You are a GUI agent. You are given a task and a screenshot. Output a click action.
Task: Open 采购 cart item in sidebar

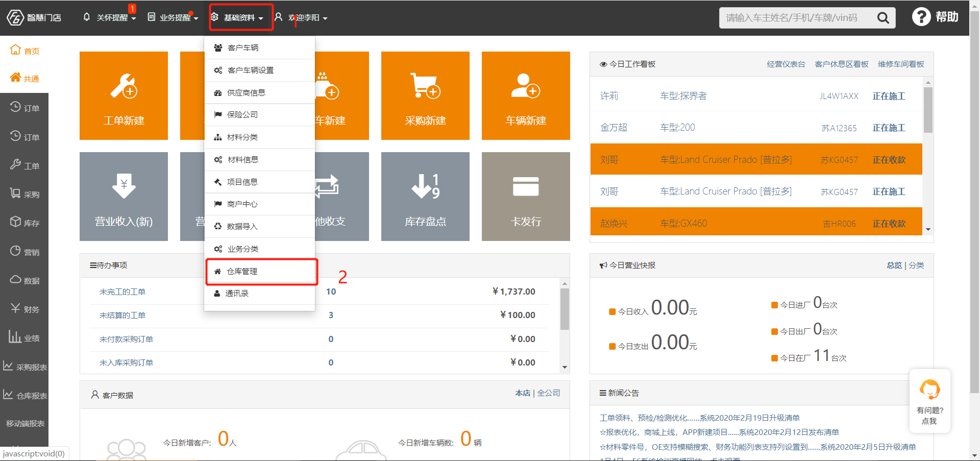coord(24,194)
